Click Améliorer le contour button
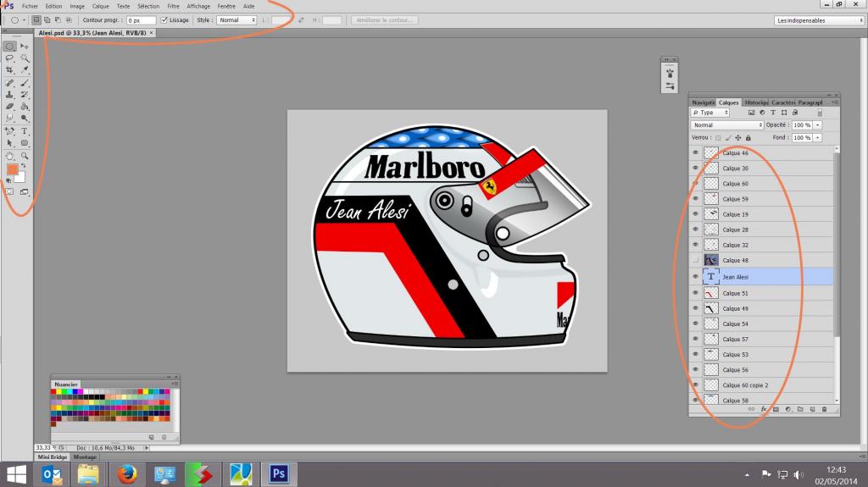Image resolution: width=868 pixels, height=487 pixels. click(384, 20)
